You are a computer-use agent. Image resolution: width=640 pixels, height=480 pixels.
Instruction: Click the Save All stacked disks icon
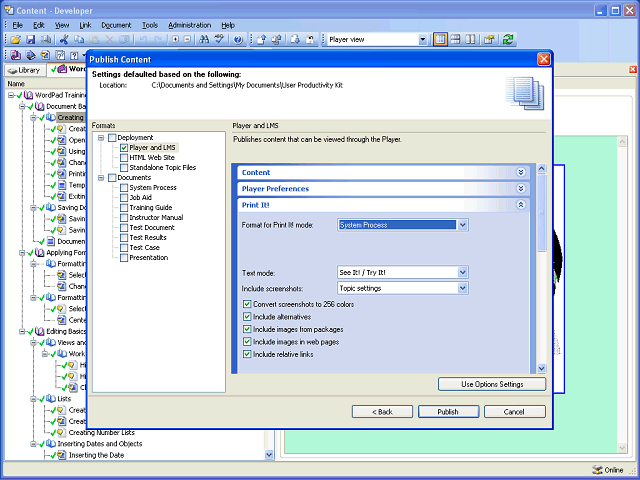click(x=46, y=40)
